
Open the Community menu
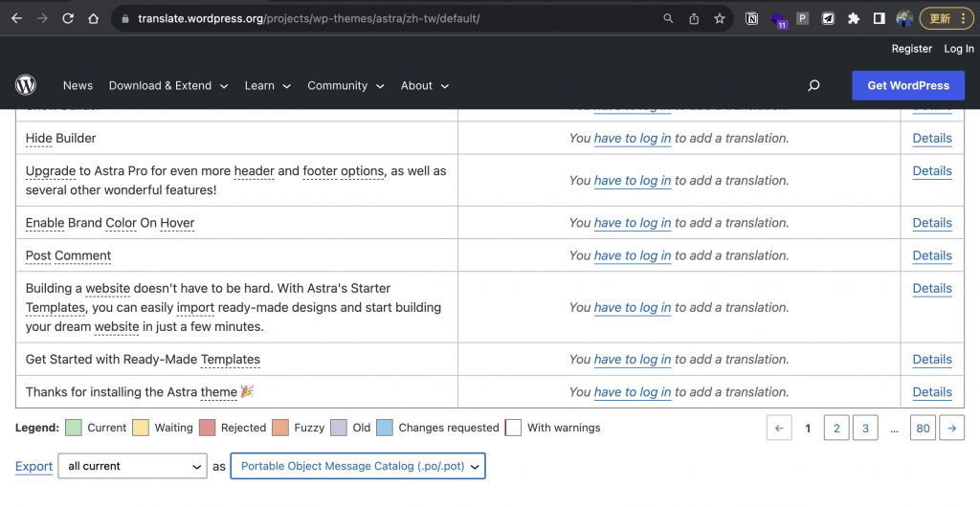click(x=345, y=85)
